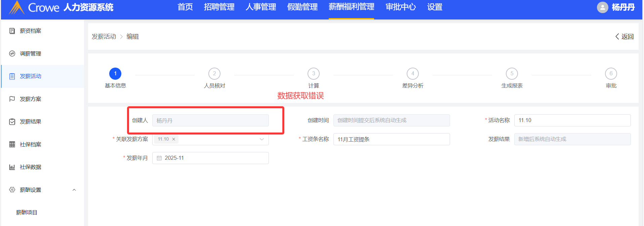Click the 工资条名称 input field
Image resolution: width=644 pixels, height=226 pixels.
coord(392,139)
